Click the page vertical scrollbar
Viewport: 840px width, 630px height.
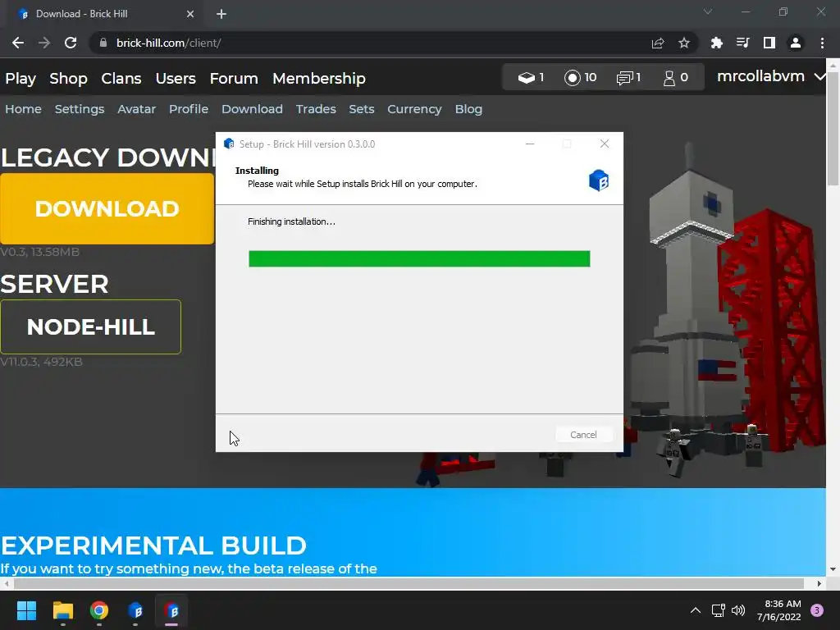point(833,129)
